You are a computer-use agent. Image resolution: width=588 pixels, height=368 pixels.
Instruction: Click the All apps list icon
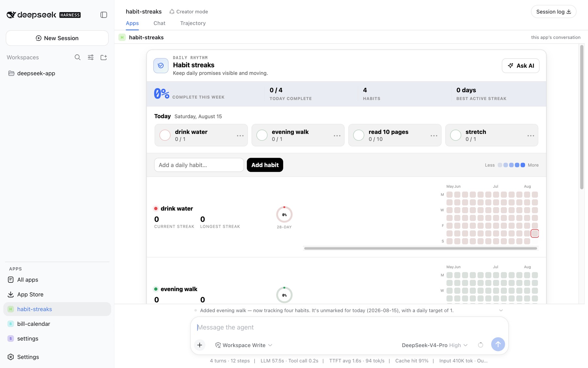point(11,280)
